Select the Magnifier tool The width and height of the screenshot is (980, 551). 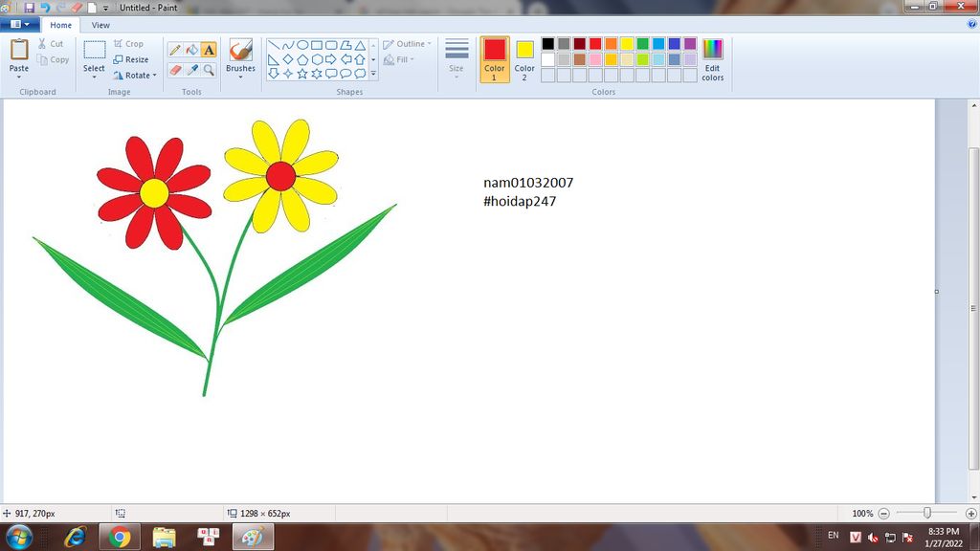click(209, 69)
